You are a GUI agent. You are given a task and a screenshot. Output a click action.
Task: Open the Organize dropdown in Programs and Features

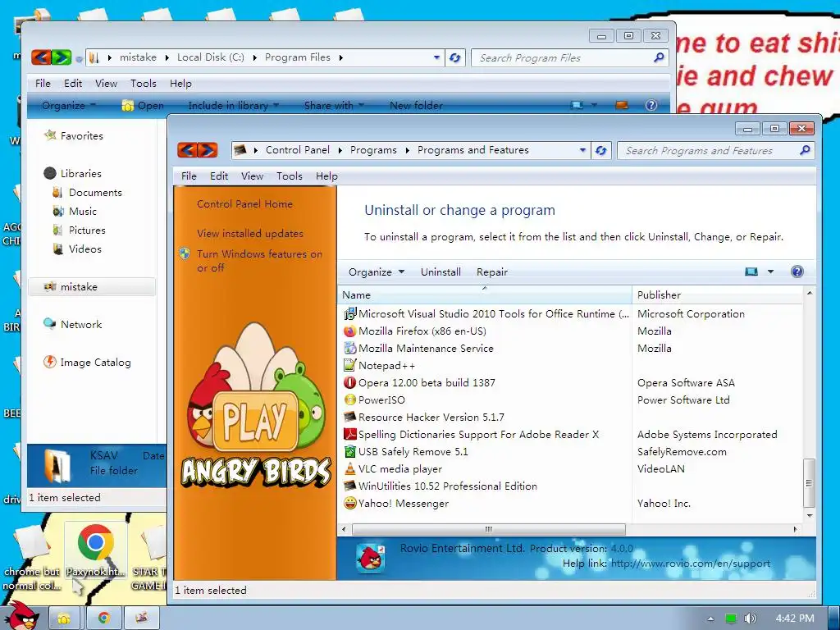(376, 272)
